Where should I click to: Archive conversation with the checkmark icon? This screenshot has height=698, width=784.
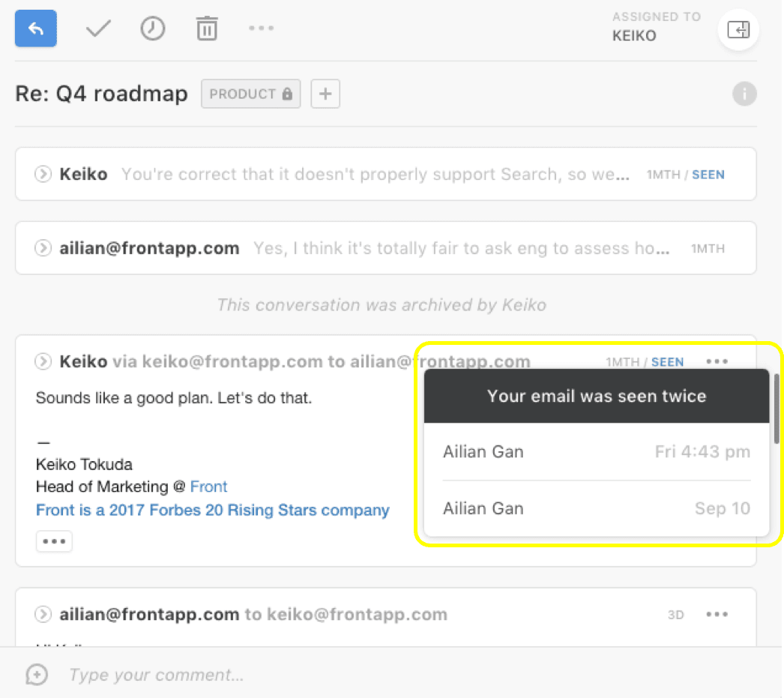click(x=98, y=29)
